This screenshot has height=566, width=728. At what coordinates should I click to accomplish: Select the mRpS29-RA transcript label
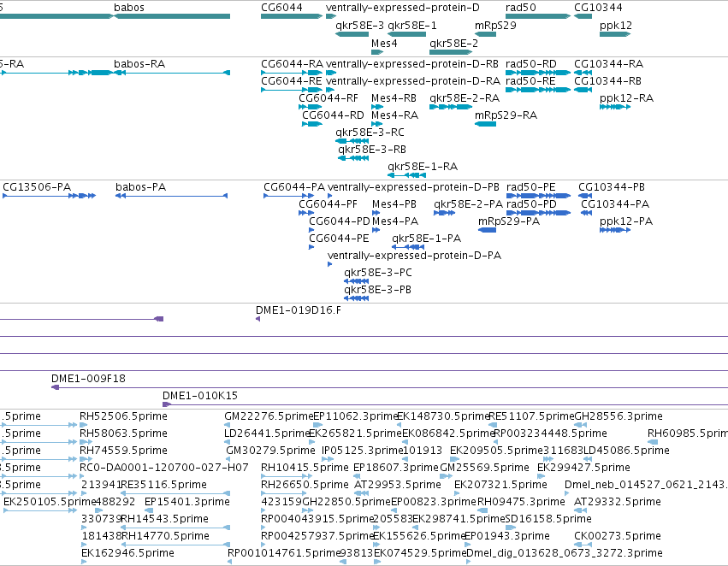point(506,115)
